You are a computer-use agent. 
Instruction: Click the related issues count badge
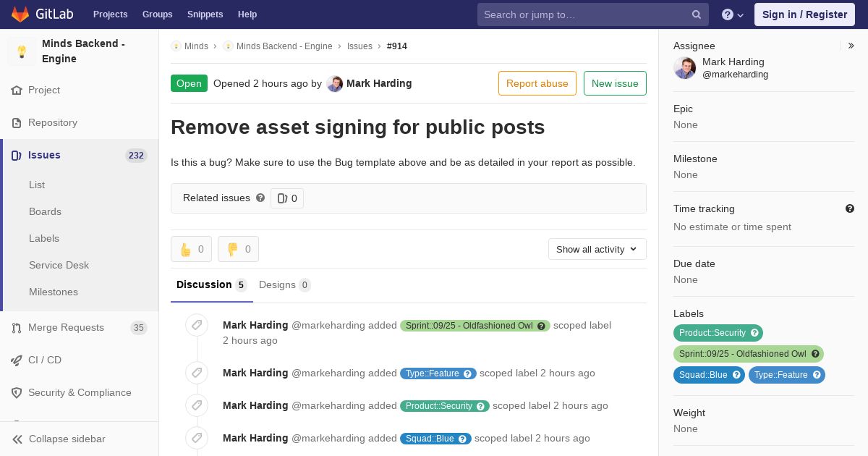(x=287, y=198)
